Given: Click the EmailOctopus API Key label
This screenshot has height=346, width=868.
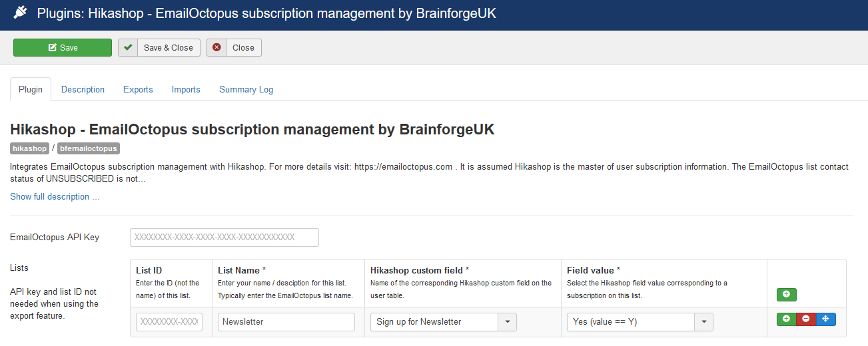Looking at the screenshot, I should pos(55,237).
